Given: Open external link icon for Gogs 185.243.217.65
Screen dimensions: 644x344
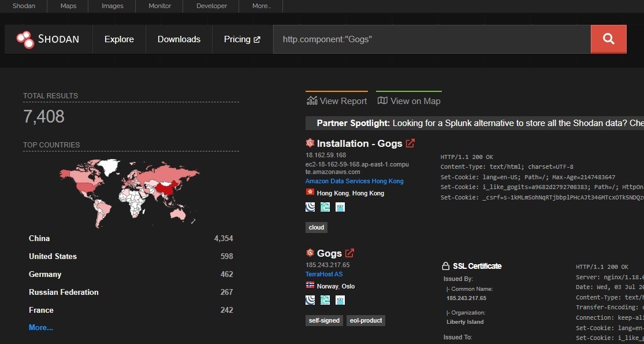Looking at the screenshot, I should click(x=349, y=253).
